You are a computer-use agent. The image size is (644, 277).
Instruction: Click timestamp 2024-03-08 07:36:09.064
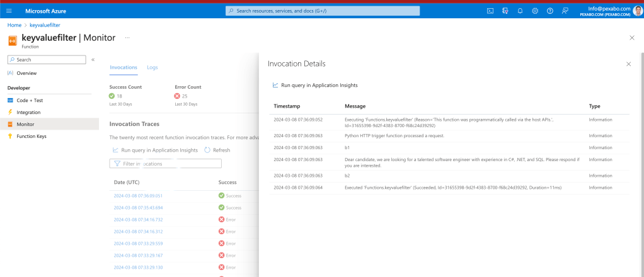pyautogui.click(x=298, y=188)
